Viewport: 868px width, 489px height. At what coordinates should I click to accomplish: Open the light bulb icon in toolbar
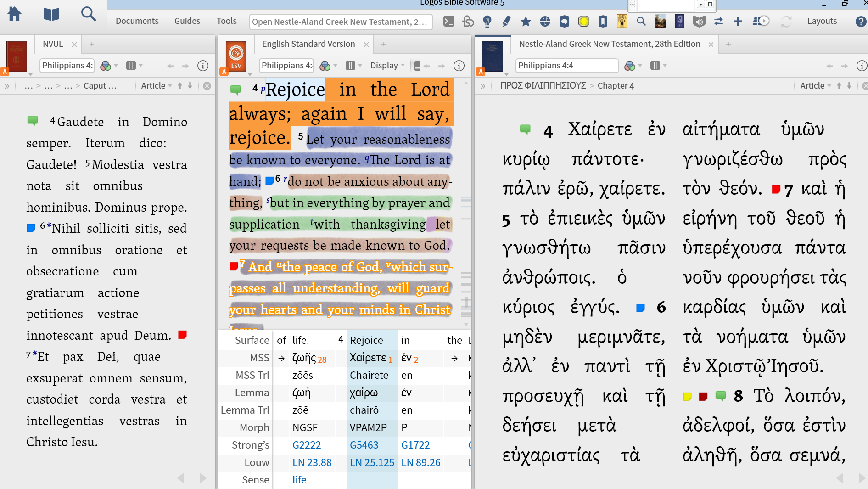click(487, 22)
